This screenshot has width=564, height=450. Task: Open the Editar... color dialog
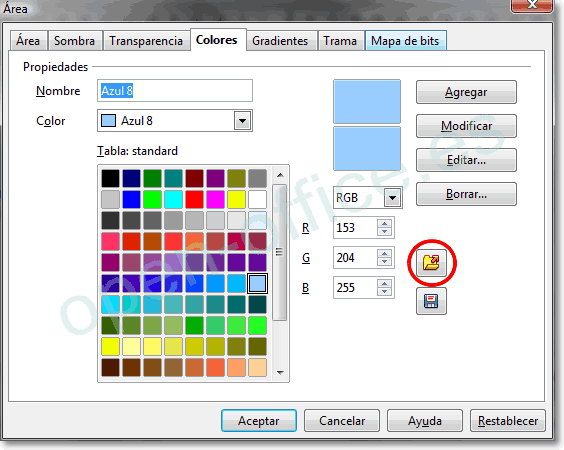tap(466, 160)
